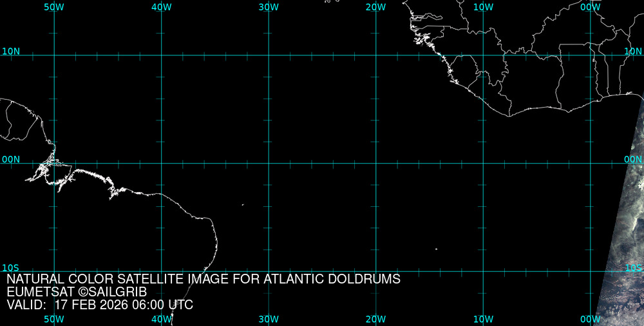The width and height of the screenshot is (644, 326).
Task: Select the 00W longitude label at top
Action: tap(590, 6)
